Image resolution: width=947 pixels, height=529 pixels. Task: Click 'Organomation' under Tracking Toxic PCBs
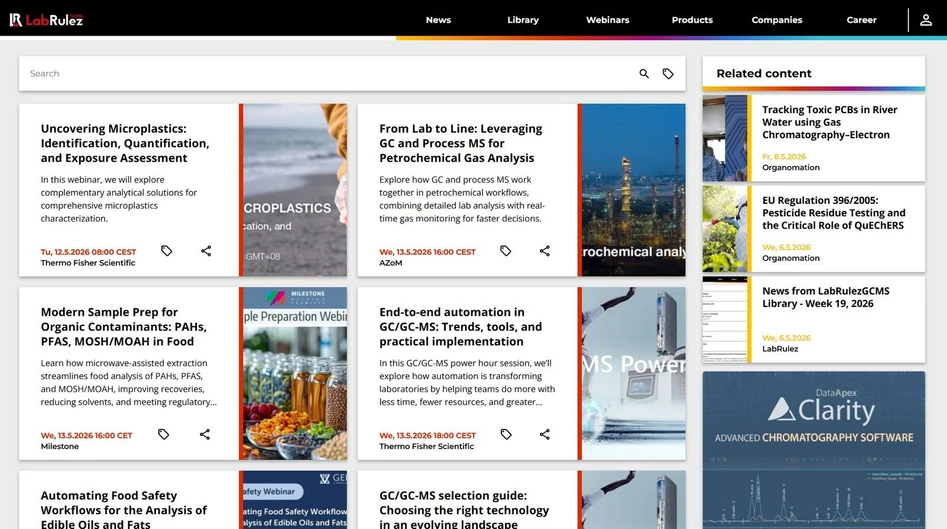coord(791,167)
